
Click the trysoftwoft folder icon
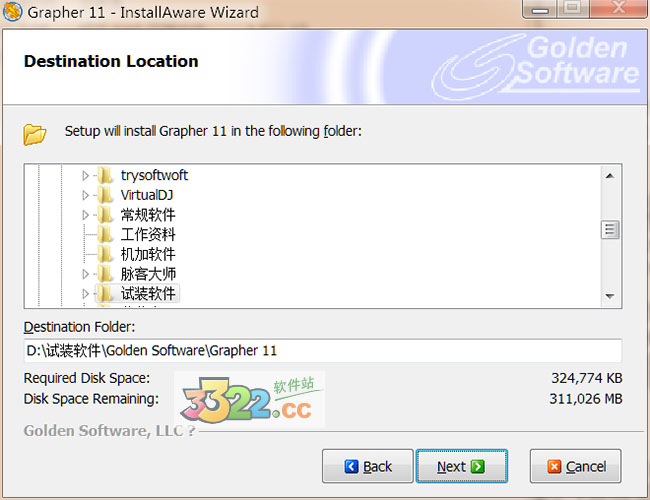[105, 175]
